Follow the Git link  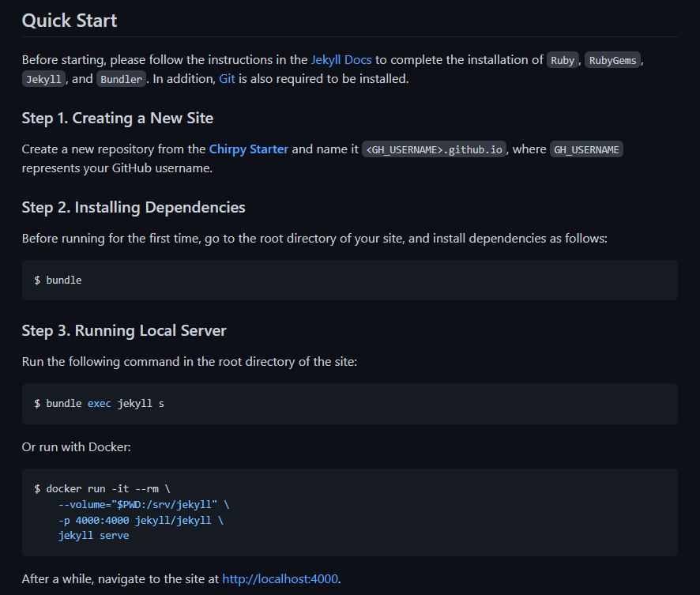pos(227,79)
